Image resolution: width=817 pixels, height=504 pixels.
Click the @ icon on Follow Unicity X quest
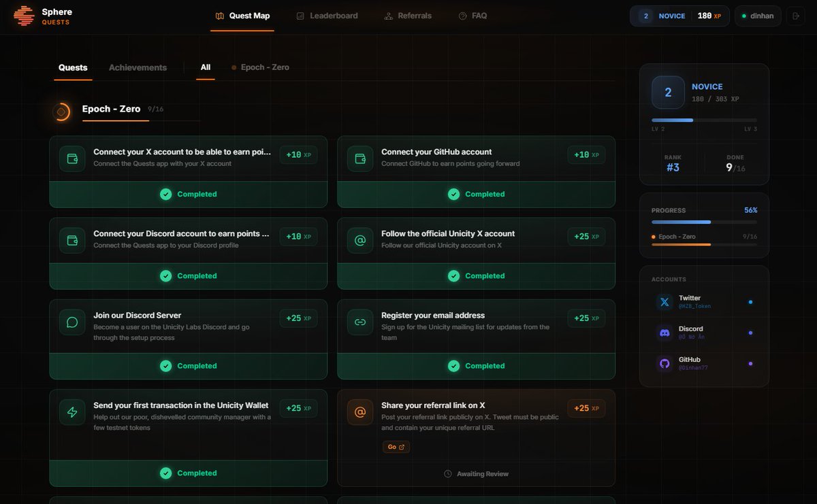(x=360, y=240)
